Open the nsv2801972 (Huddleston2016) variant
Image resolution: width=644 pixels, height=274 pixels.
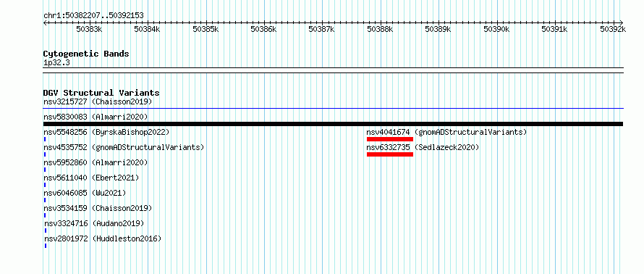[102, 238]
